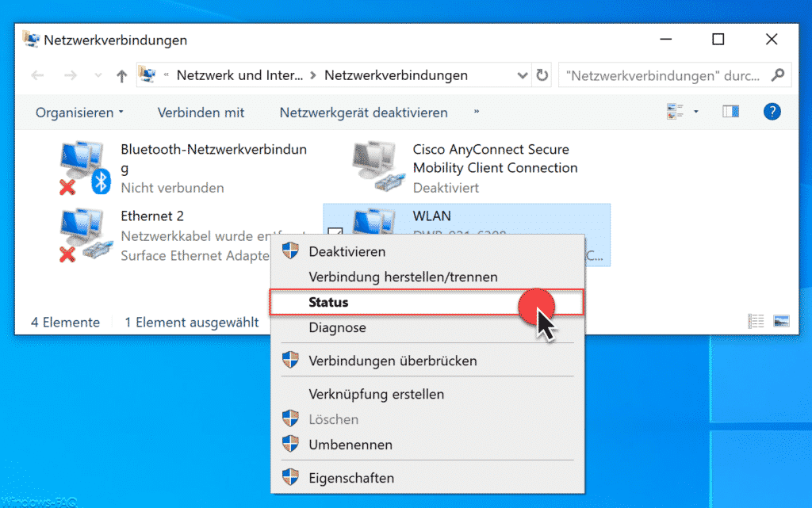Refresh the Netzwerkverbindungen view
This screenshot has height=508, width=812.
[542, 75]
